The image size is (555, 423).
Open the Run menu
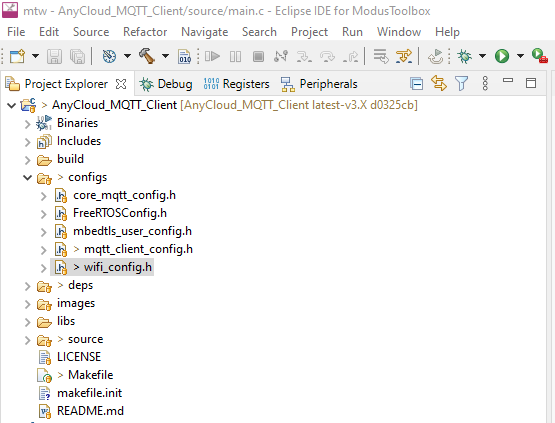(352, 32)
